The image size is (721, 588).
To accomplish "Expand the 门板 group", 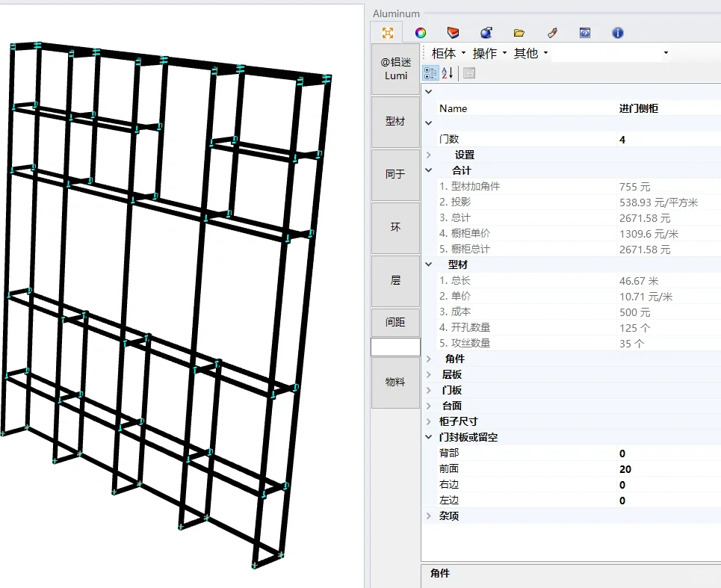I will click(429, 390).
